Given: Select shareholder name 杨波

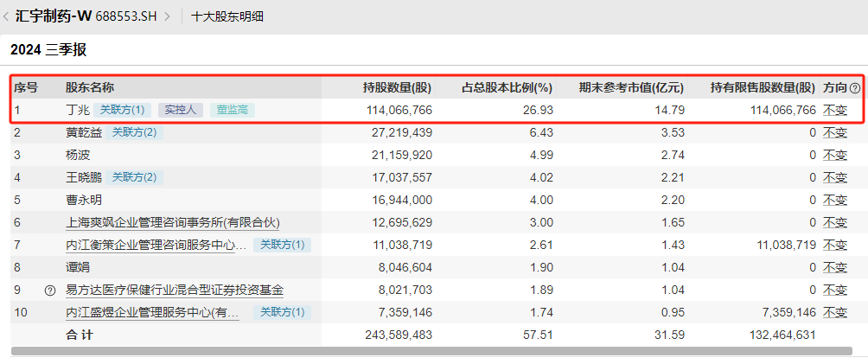Looking at the screenshot, I should [x=78, y=155].
